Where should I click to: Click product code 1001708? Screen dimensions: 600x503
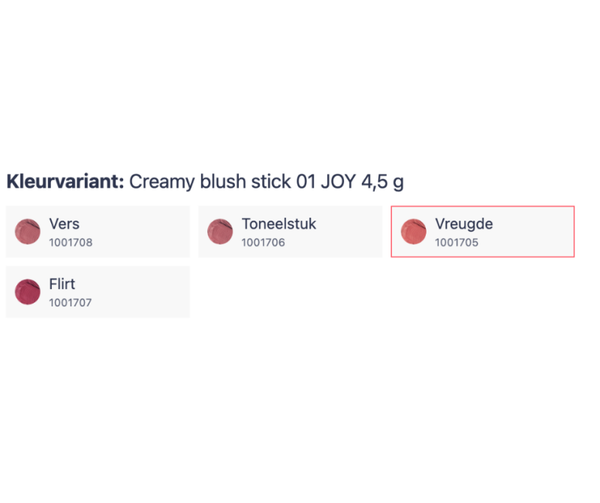coord(71,243)
